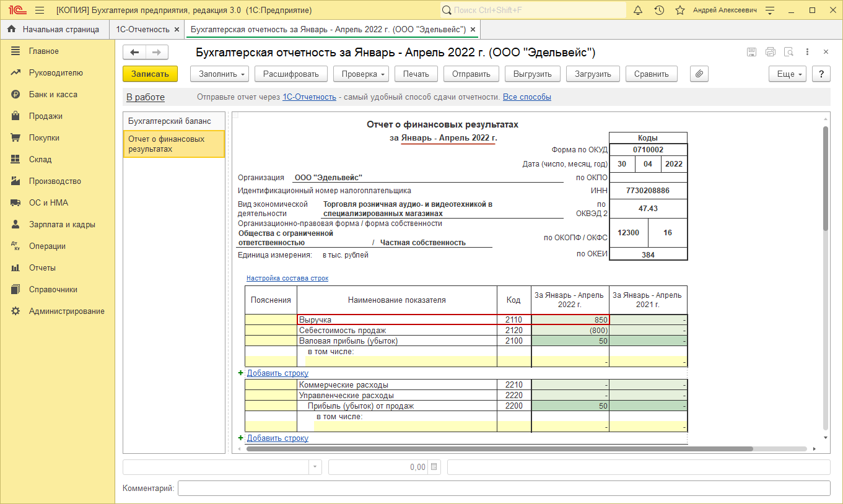Viewport: 843px width, 504px height.
Task: Click the Комментарий input field
Action: point(504,489)
